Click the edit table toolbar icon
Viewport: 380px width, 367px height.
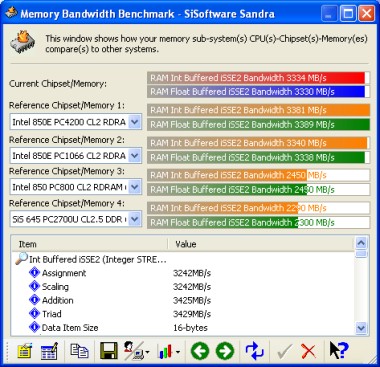[x=49, y=351]
